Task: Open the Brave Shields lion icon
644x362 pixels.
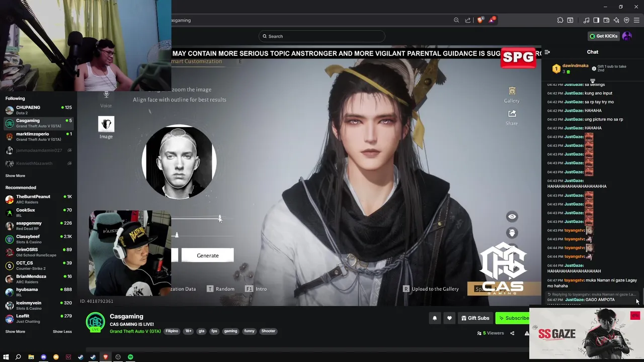Action: coord(480,20)
